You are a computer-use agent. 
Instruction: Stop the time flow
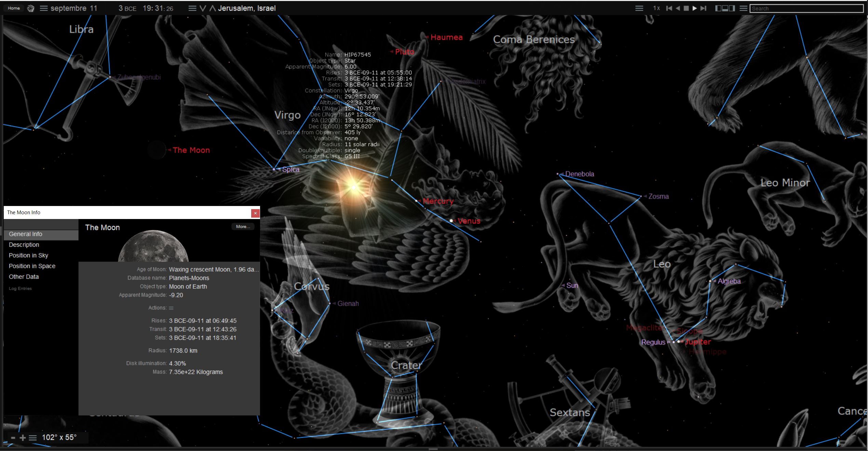point(686,8)
